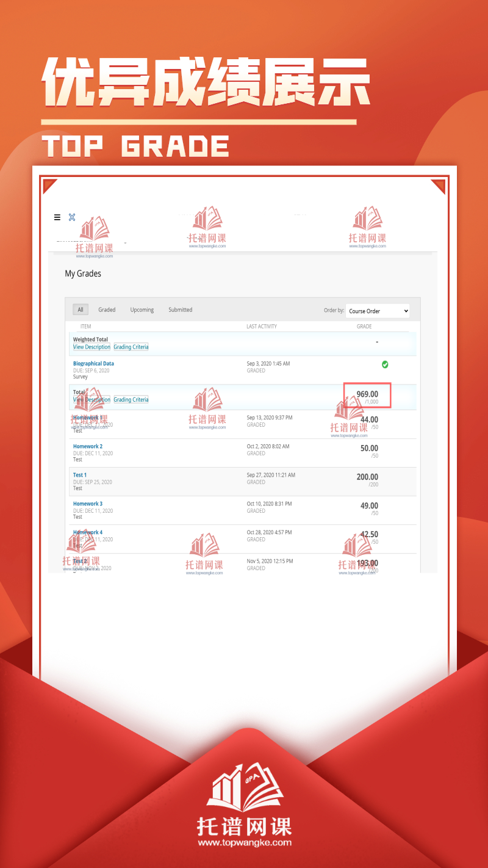Click the 42.50 grade for Homework 4

tap(369, 534)
